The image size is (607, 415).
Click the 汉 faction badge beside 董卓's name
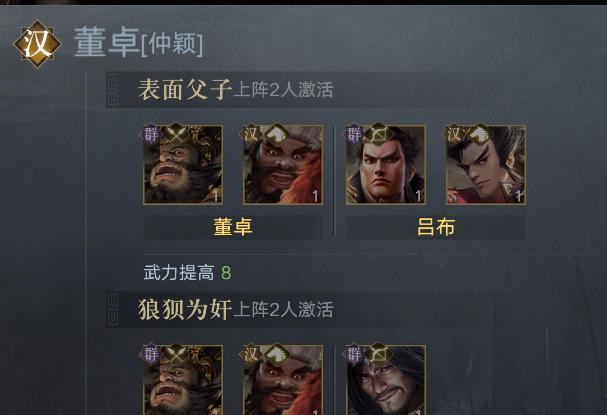[x=38, y=44]
